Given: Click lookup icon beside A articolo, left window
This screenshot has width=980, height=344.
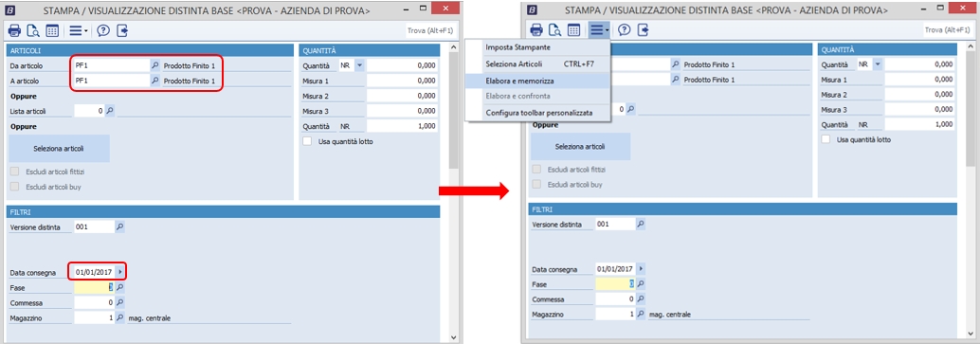Looking at the screenshot, I should (x=155, y=81).
